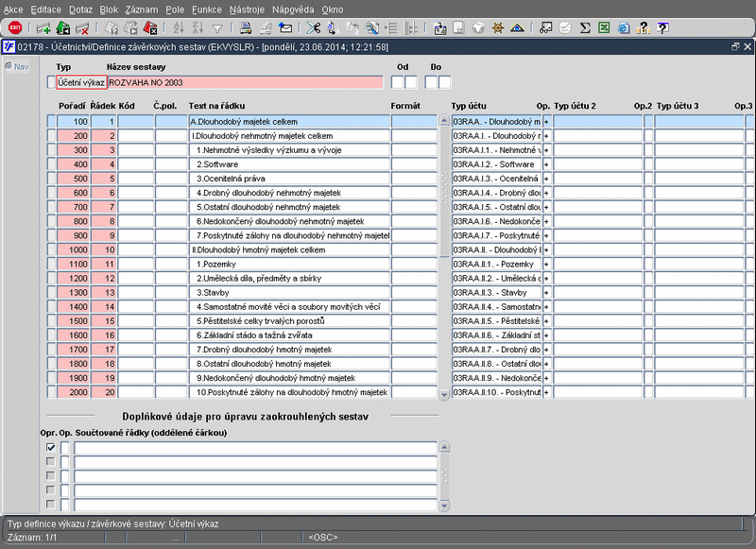The width and height of the screenshot is (756, 549).
Task: Open the Internet Explorer icon
Action: [x=624, y=28]
